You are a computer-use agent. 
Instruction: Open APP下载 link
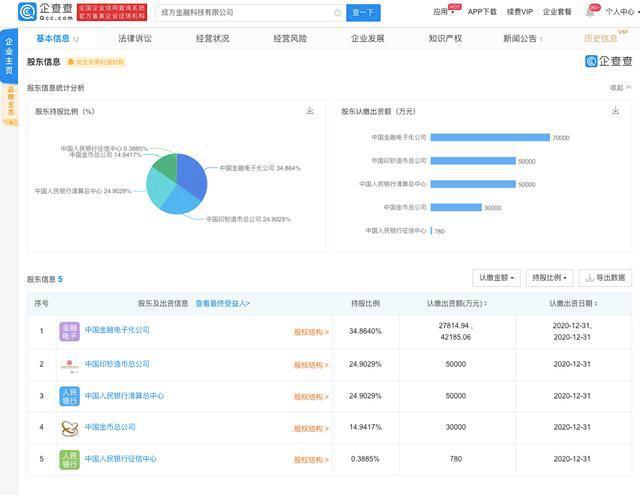(482, 12)
